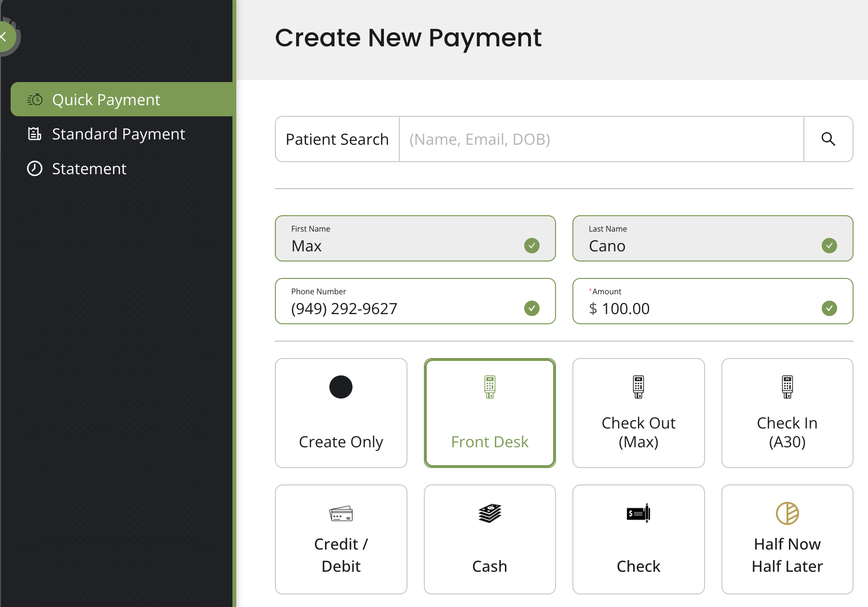
Task: Select Cash as payment method
Action: click(489, 539)
